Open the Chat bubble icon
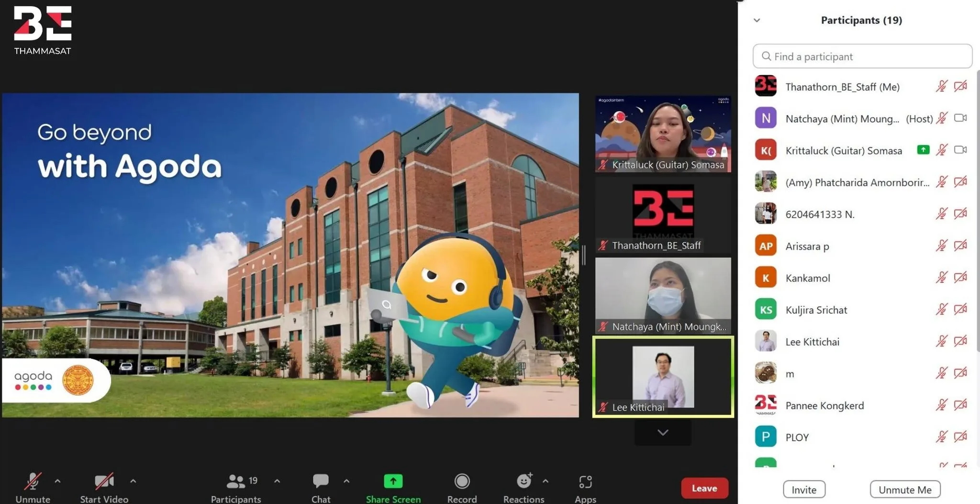This screenshot has height=504, width=980. 321,481
